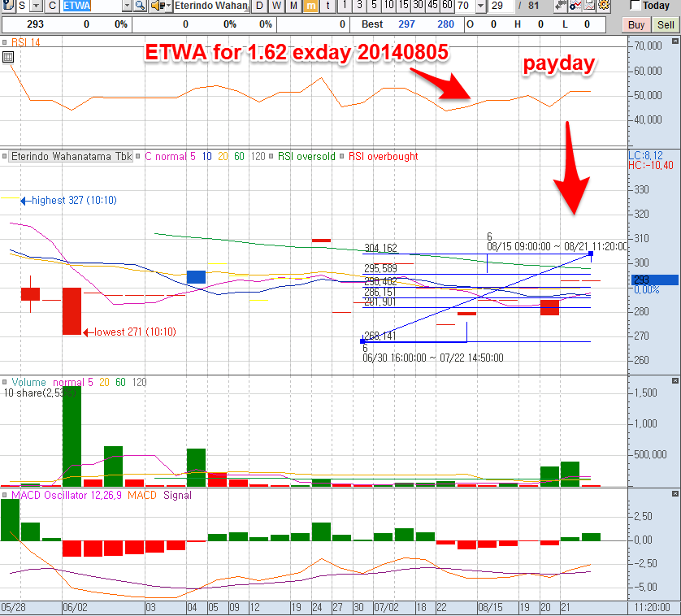Click the Sell button
681x616 pixels.
tap(666, 24)
